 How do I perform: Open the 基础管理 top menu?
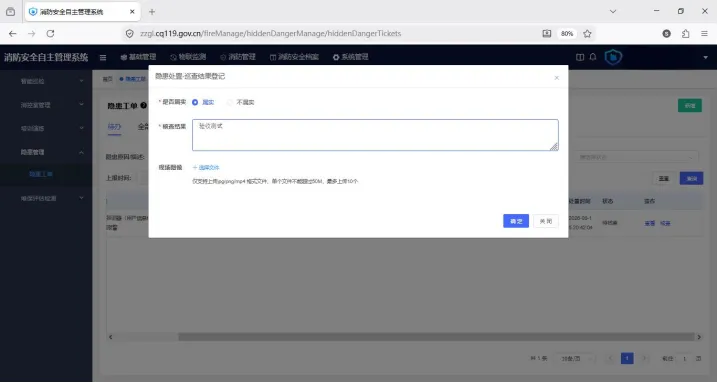[138, 57]
